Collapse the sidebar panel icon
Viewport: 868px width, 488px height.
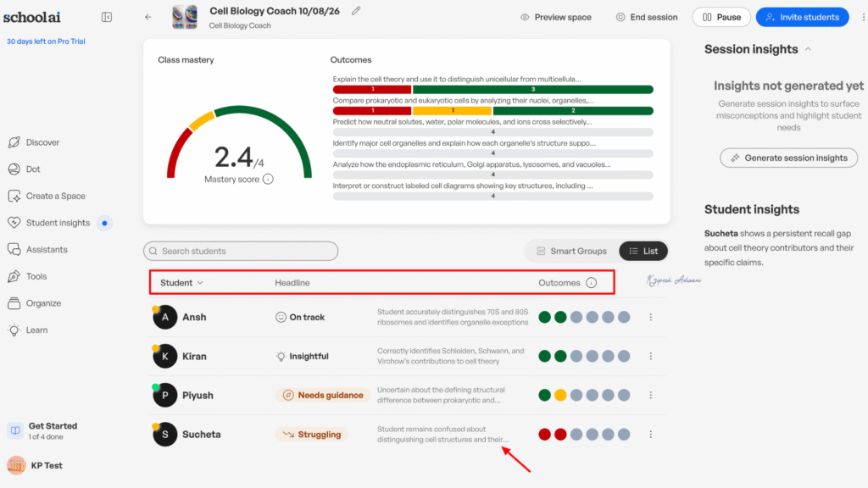(107, 17)
